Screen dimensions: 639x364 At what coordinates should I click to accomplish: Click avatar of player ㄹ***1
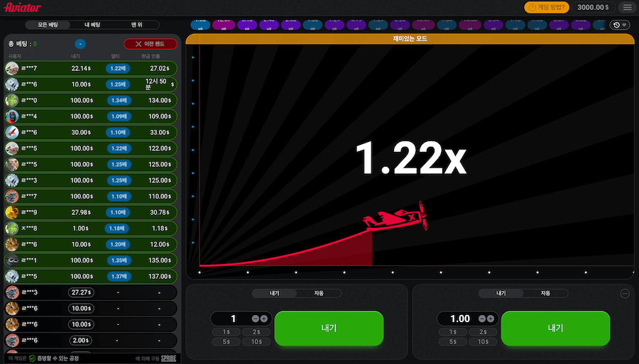pos(12,260)
